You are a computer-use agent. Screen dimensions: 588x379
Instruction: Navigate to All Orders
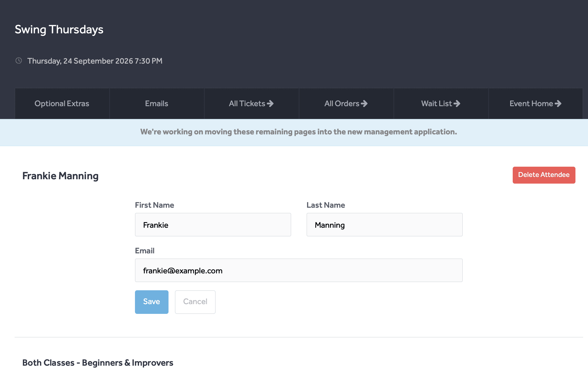(346, 104)
